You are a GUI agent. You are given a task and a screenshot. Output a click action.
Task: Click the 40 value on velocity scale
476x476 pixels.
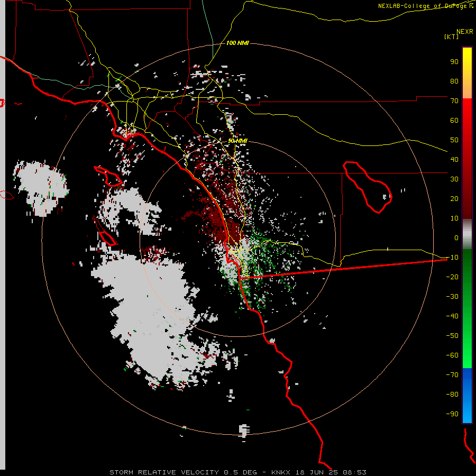[454, 159]
